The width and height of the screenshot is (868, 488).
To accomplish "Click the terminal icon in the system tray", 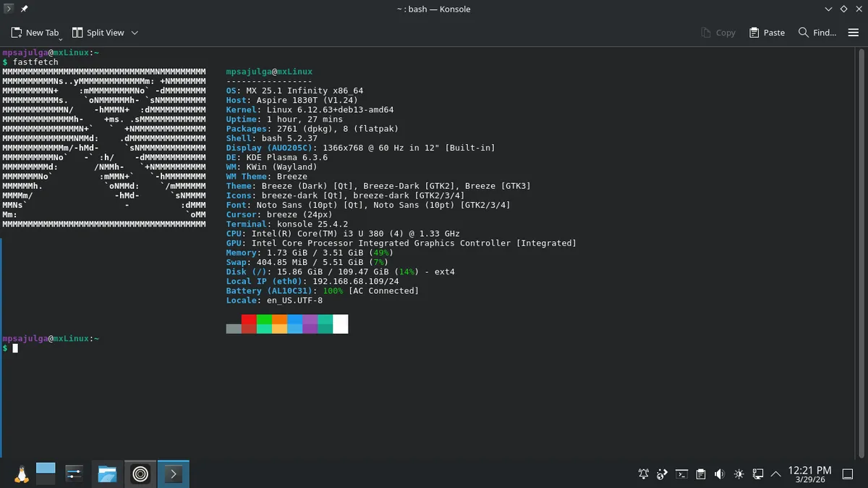I will pyautogui.click(x=681, y=474).
